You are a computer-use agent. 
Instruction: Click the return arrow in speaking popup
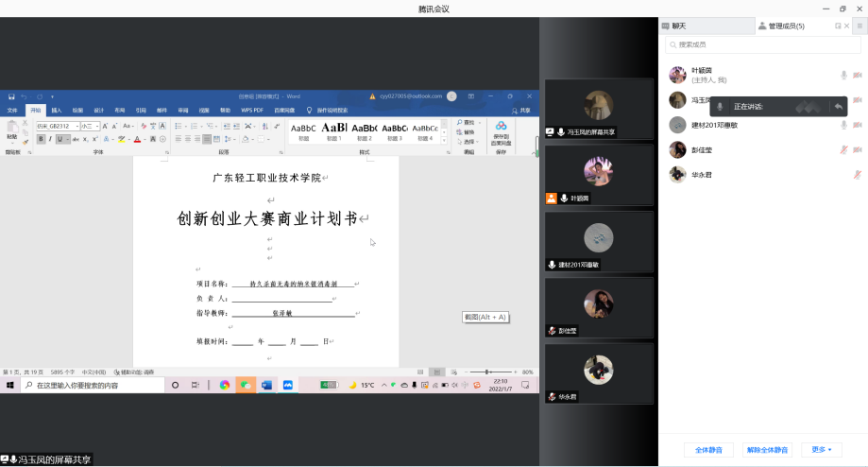click(837, 107)
